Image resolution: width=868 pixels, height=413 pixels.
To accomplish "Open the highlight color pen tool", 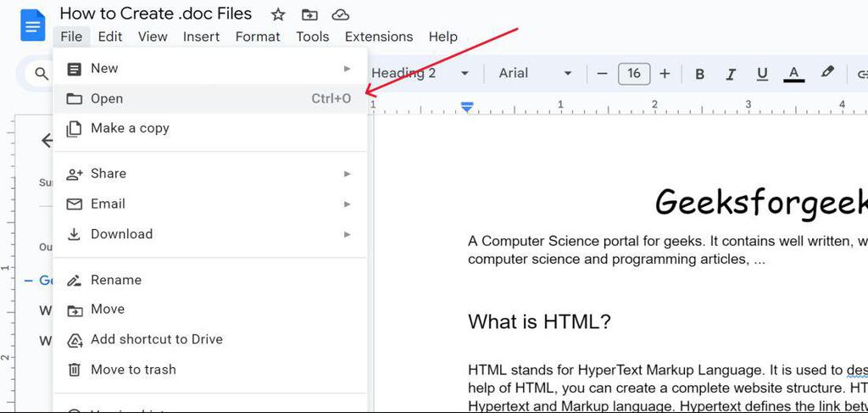I will [827, 72].
